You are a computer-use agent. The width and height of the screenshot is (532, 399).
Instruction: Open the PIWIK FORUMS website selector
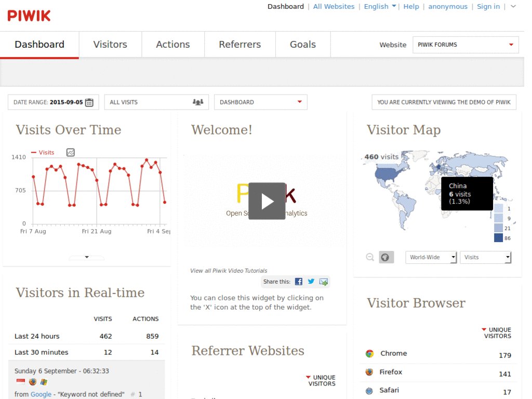pos(465,45)
